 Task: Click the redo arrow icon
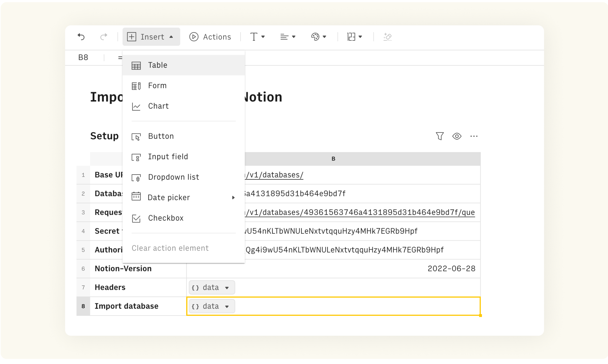pos(104,37)
